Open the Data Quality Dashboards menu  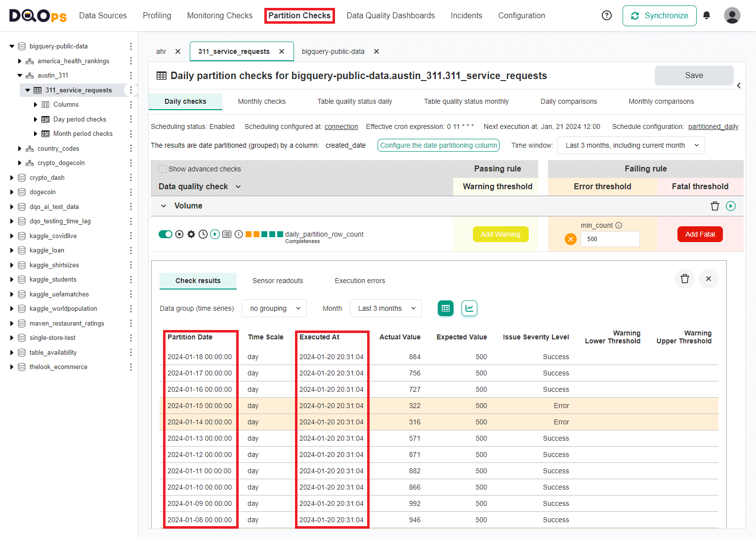390,15
